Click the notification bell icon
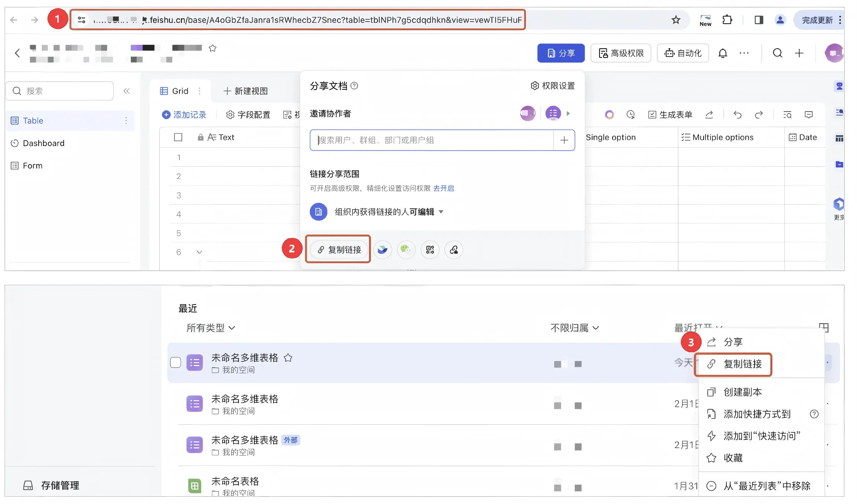The image size is (857, 504). tap(722, 53)
